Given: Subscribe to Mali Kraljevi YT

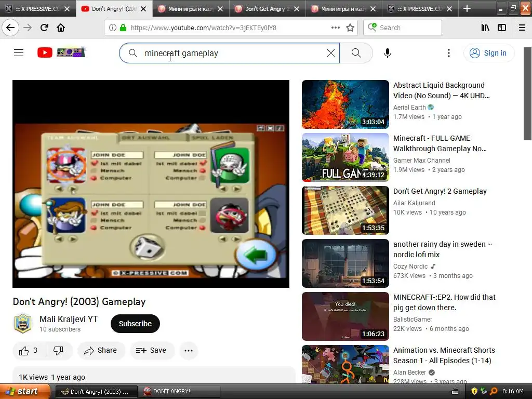Looking at the screenshot, I should [135, 324].
